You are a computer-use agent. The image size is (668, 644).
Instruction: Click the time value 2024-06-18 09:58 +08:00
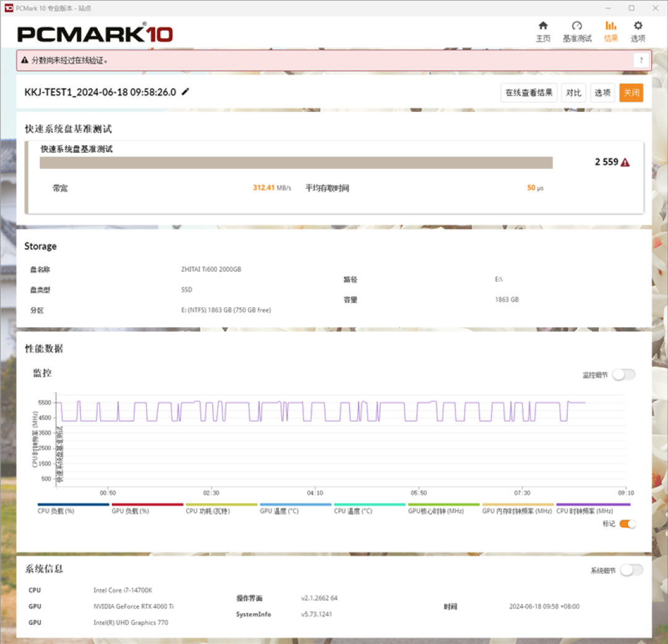(x=544, y=606)
